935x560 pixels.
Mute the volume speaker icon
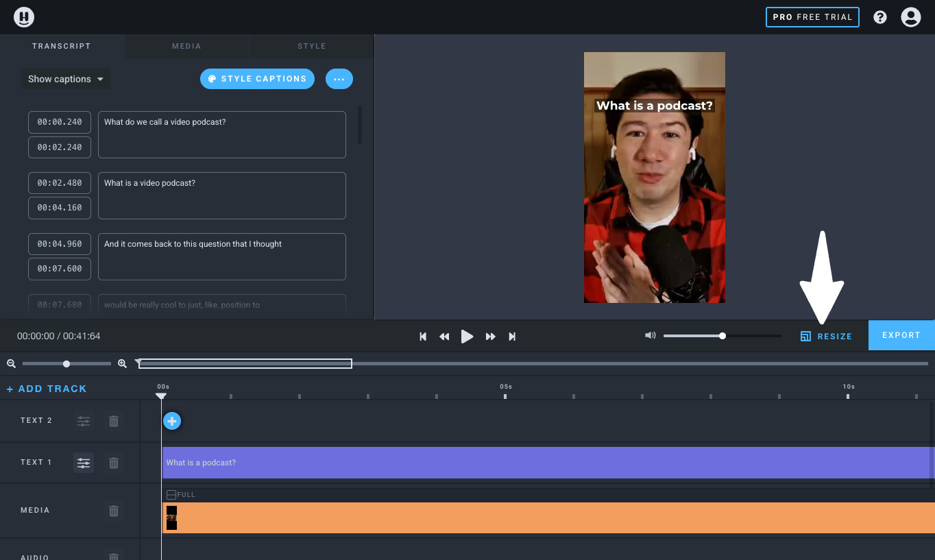tap(650, 336)
